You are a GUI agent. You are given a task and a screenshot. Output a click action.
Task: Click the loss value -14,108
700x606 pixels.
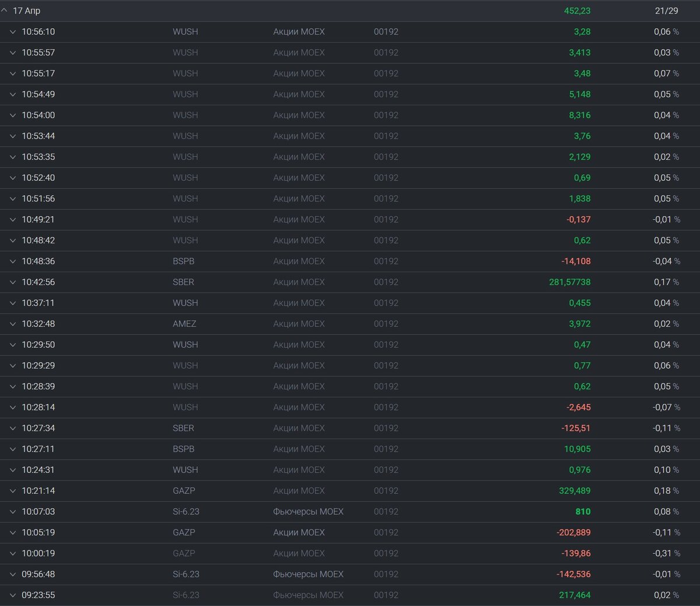[576, 261]
